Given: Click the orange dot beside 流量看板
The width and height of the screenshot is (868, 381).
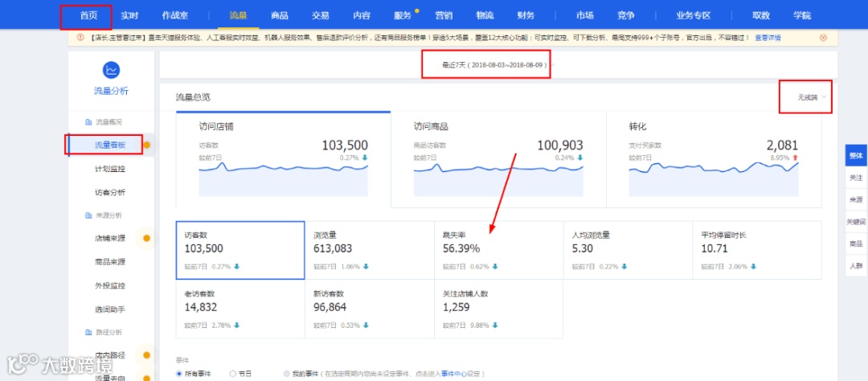Looking at the screenshot, I should (147, 145).
